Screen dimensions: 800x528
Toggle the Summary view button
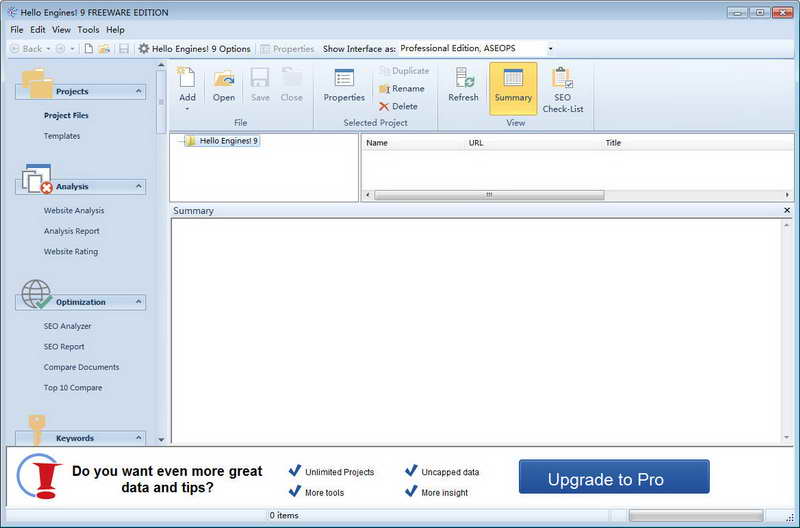pyautogui.click(x=513, y=89)
